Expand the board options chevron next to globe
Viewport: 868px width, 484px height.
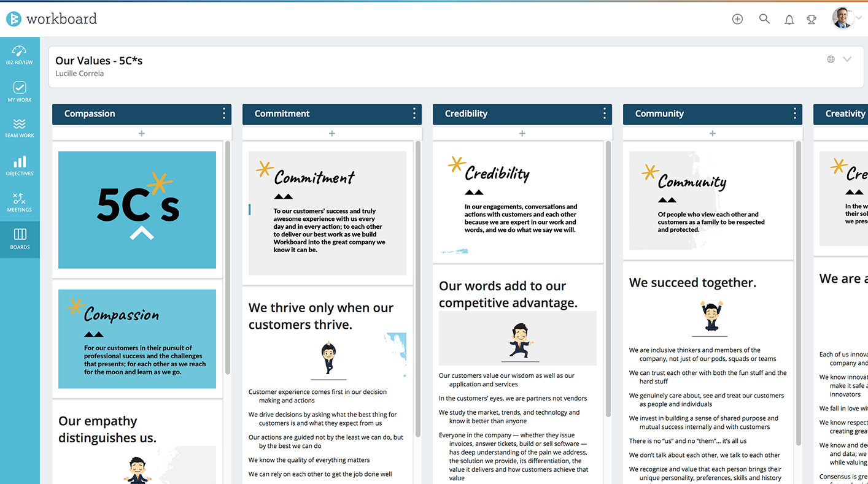click(x=847, y=60)
